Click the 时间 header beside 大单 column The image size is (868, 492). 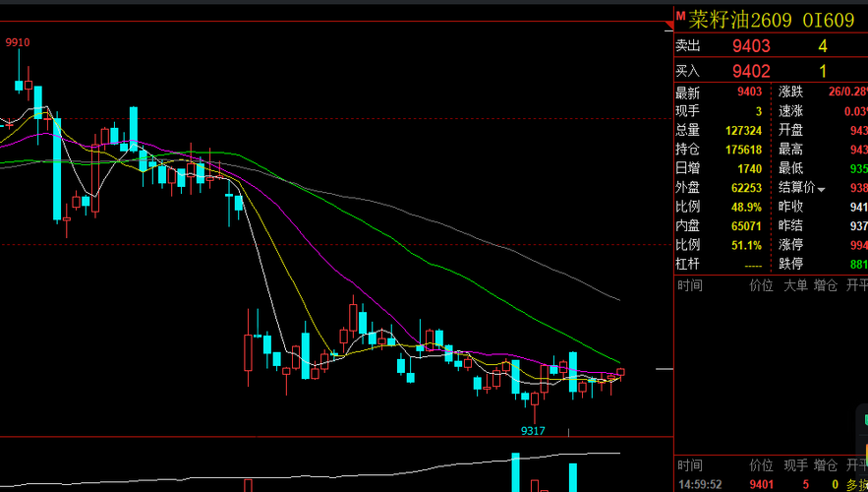click(690, 285)
